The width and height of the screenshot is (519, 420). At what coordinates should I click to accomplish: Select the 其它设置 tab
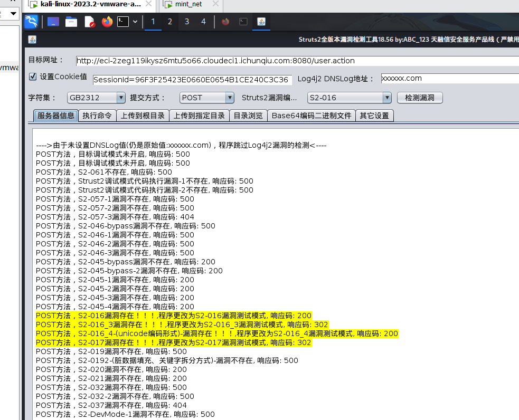(x=374, y=116)
